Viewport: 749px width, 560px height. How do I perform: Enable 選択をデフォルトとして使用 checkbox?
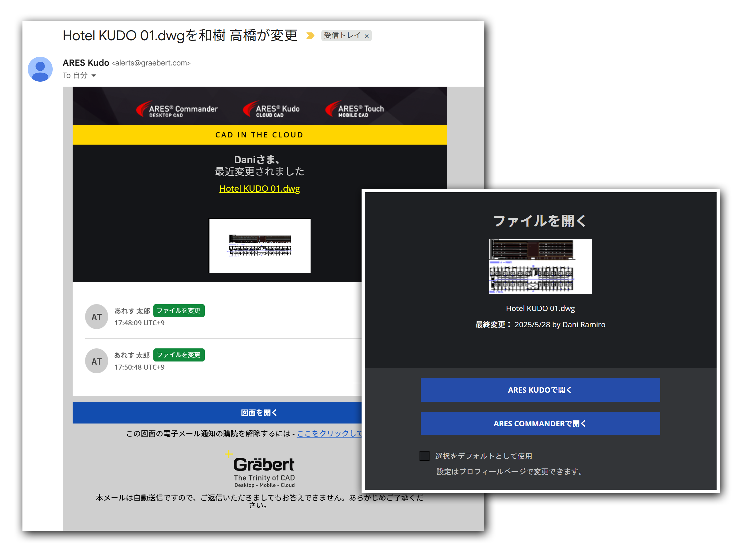[x=424, y=456]
